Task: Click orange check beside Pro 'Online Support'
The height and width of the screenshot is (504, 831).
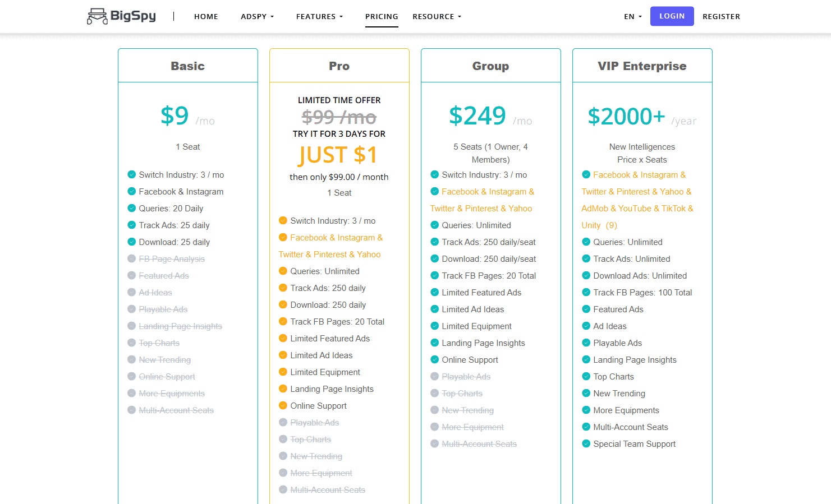Action: point(283,405)
